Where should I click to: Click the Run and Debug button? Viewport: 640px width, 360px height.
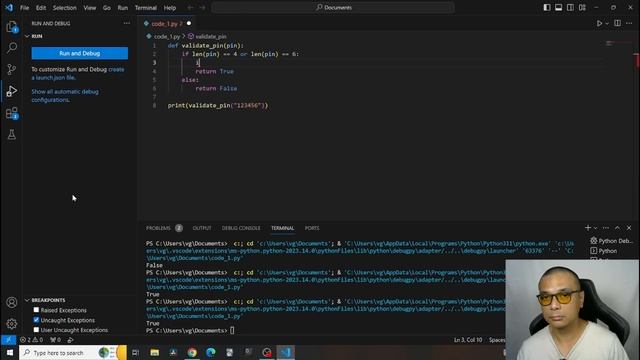pos(80,53)
